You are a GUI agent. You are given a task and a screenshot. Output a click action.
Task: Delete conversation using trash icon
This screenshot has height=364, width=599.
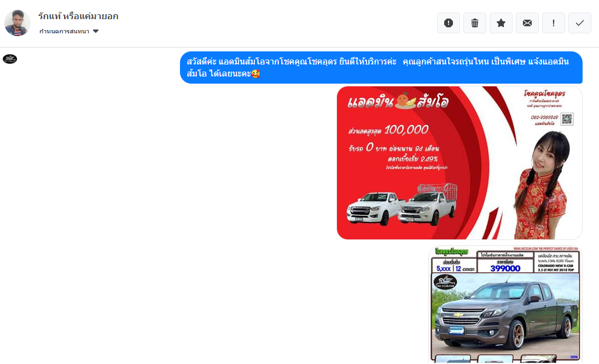tap(475, 23)
